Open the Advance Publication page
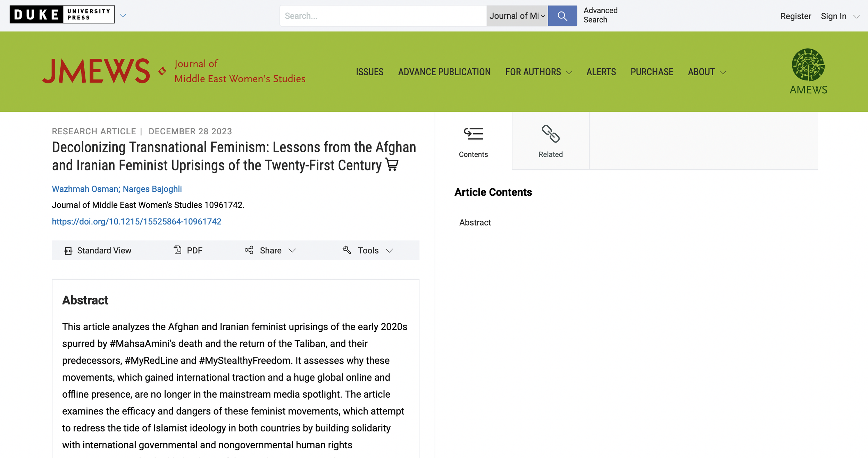Viewport: 868px width, 458px height. coord(444,72)
